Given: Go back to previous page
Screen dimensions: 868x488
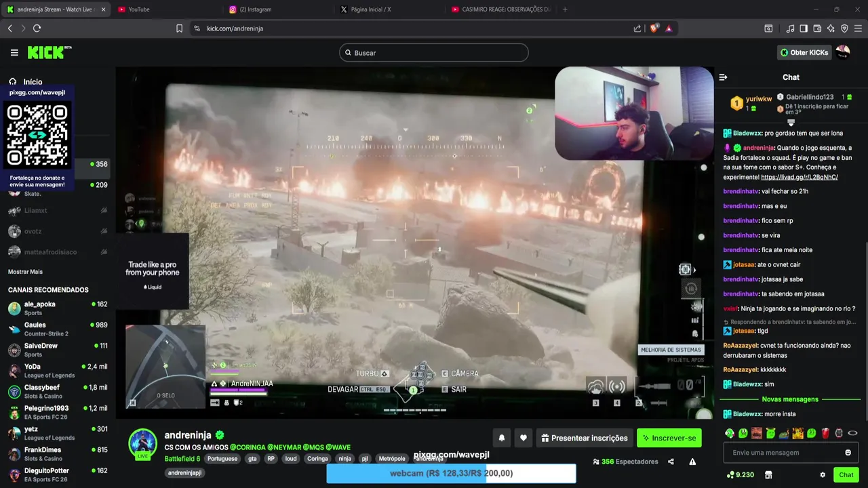Looking at the screenshot, I should point(9,28).
